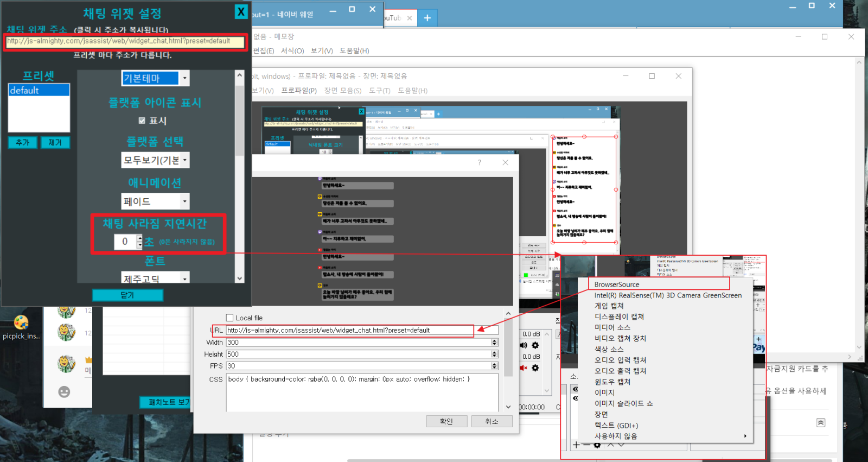Click 확인 to confirm browser source properties
The width and height of the screenshot is (868, 462).
(446, 421)
